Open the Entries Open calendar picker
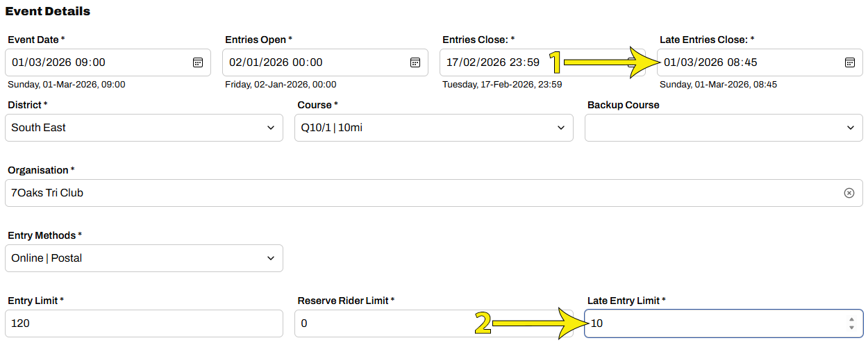Screen dimensions: 868x345 click(415, 62)
